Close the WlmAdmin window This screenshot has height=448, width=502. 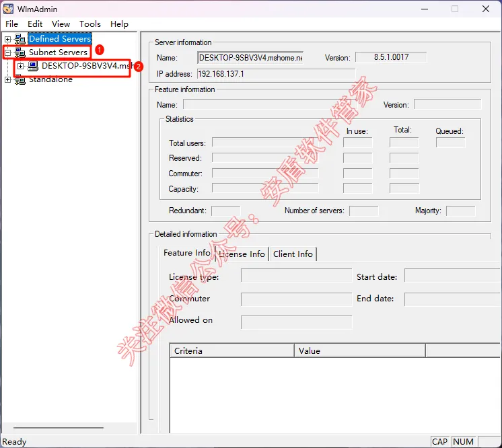click(x=485, y=9)
